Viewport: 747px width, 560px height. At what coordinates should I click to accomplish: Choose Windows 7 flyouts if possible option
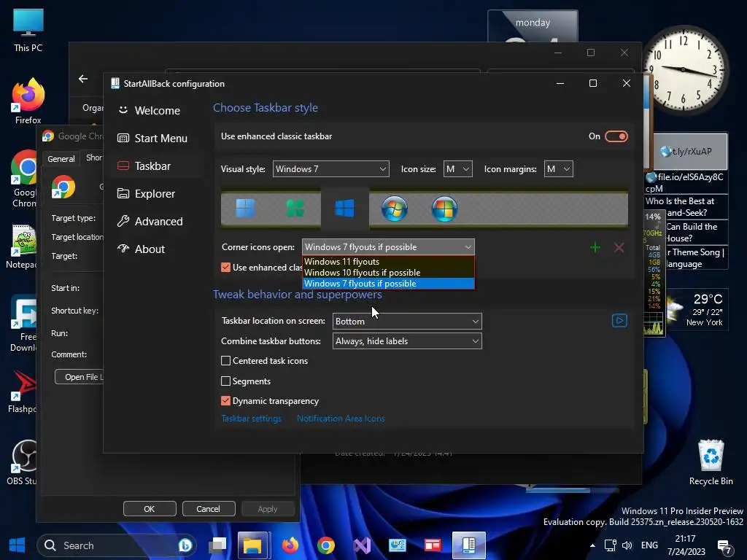pyautogui.click(x=388, y=284)
